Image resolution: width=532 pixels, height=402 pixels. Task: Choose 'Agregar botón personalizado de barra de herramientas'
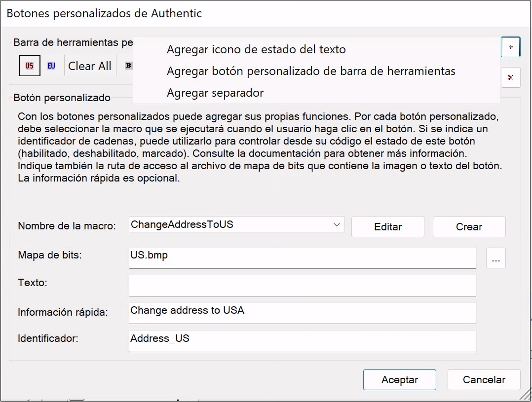tap(311, 71)
